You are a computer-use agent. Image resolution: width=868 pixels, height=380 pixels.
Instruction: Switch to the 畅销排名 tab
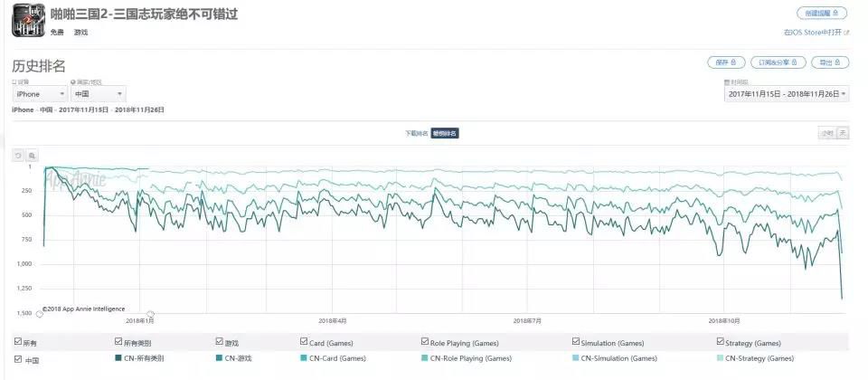[445, 134]
